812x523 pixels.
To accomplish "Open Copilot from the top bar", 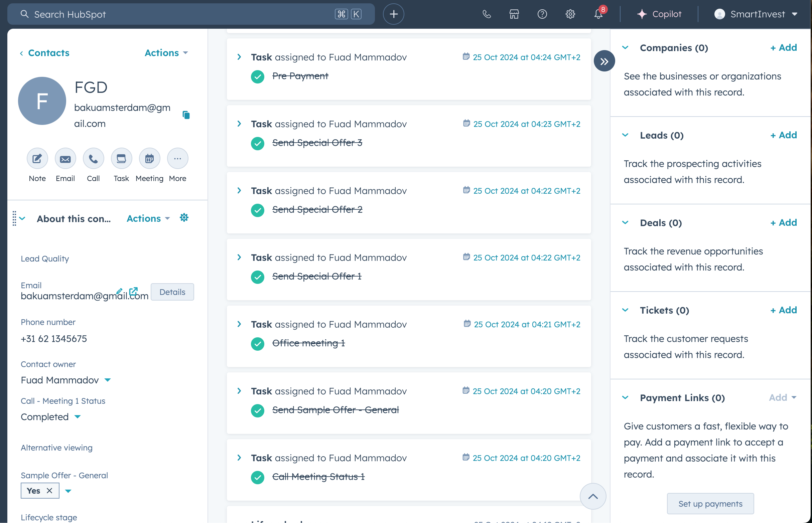I will point(659,14).
